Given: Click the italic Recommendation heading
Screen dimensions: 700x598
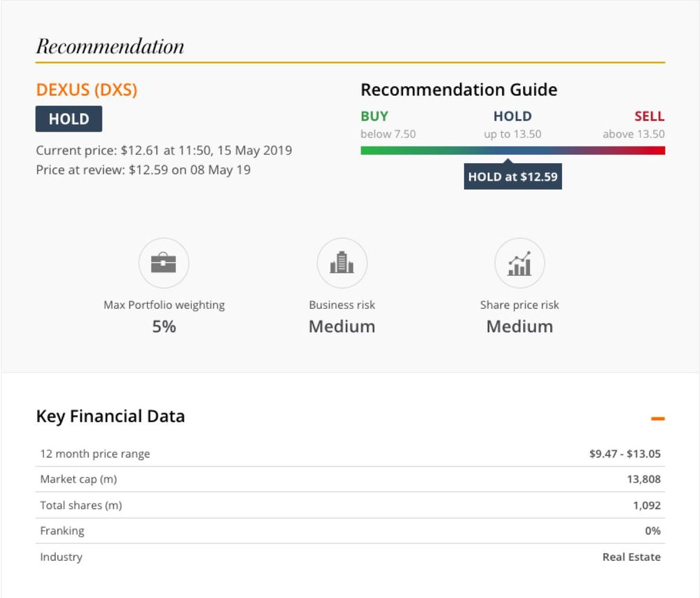Looking at the screenshot, I should (x=110, y=46).
